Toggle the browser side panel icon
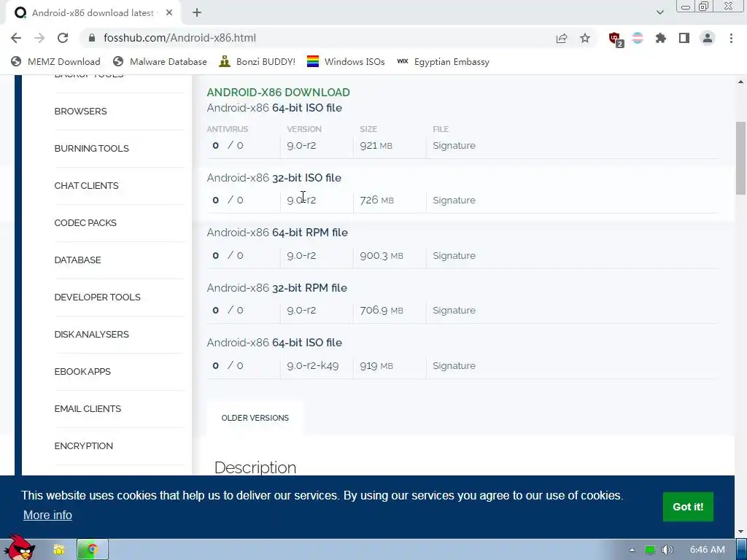 point(684,38)
